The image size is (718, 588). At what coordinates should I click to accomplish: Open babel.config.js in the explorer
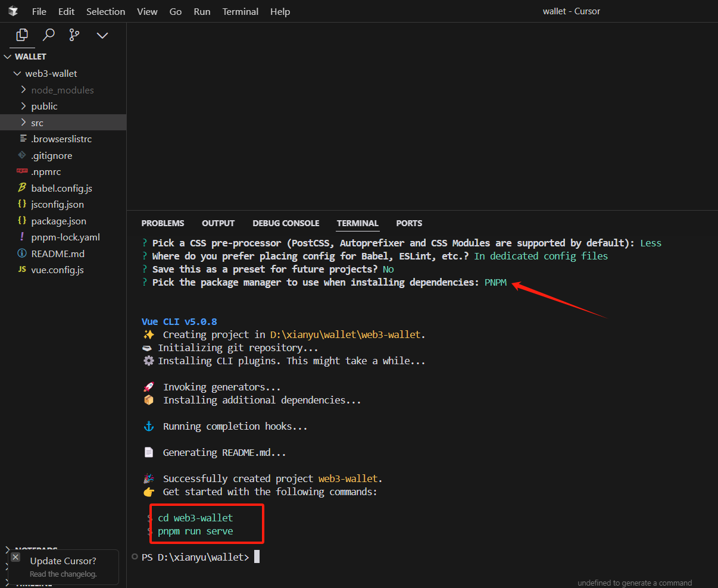tap(63, 188)
